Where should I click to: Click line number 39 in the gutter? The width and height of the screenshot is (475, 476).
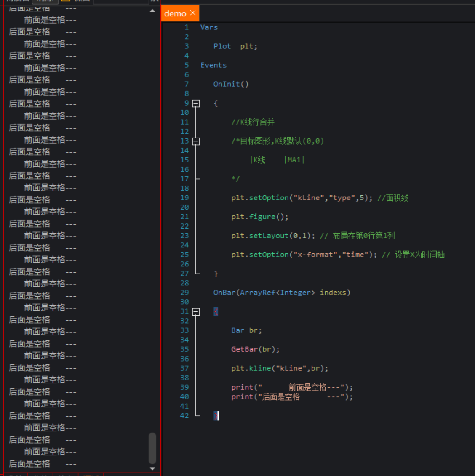[x=185, y=387]
